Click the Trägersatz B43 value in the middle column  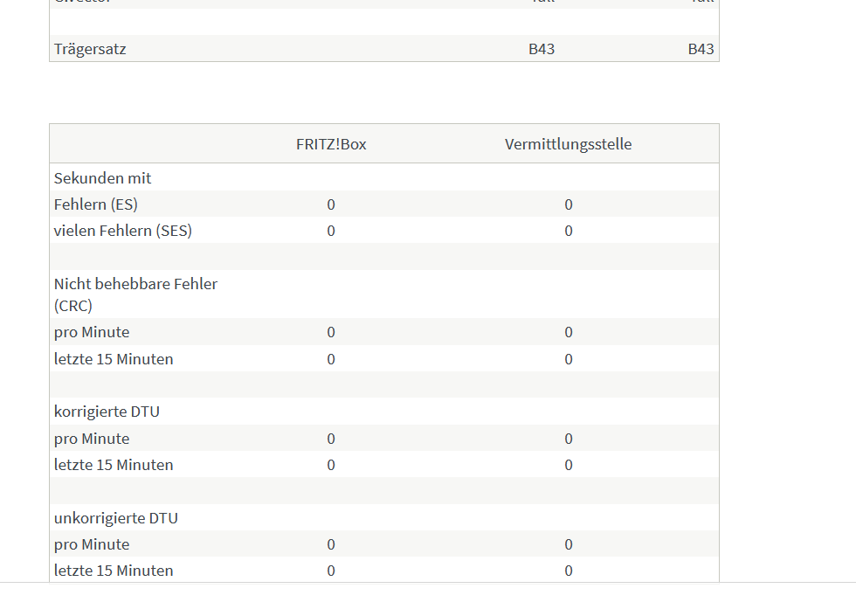(542, 49)
